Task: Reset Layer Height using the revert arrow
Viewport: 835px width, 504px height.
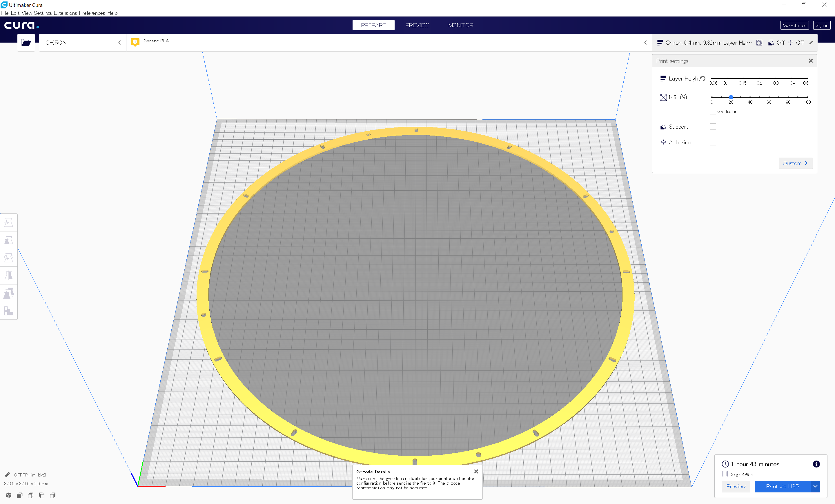Action: (703, 78)
